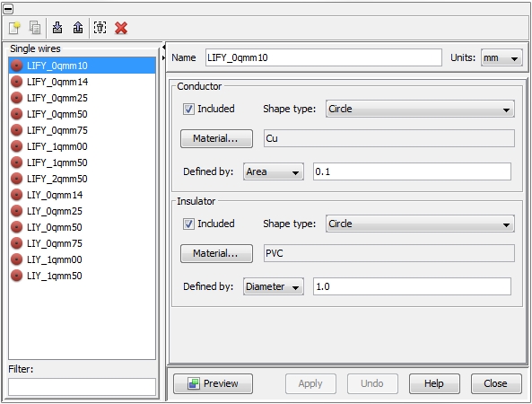Click the red X delete icon
532x404 pixels.
[x=121, y=28]
